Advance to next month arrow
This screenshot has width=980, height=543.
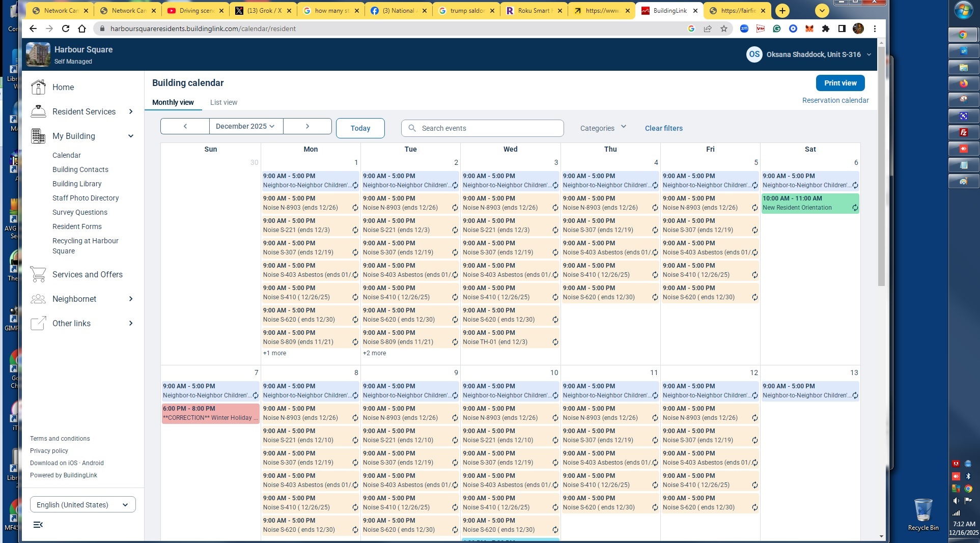click(x=307, y=126)
